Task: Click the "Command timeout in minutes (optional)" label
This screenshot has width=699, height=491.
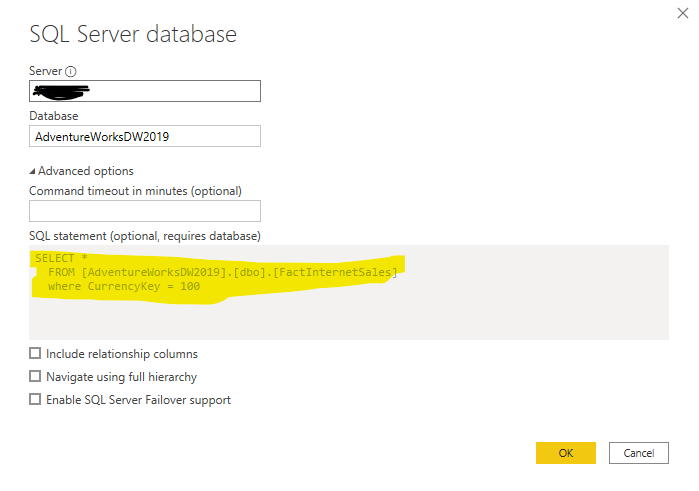Action: point(136,191)
